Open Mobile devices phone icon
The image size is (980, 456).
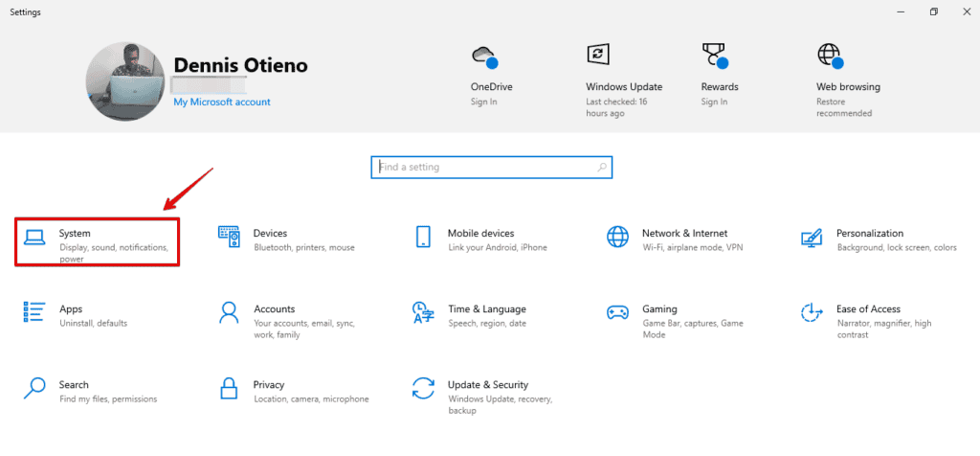tap(423, 237)
